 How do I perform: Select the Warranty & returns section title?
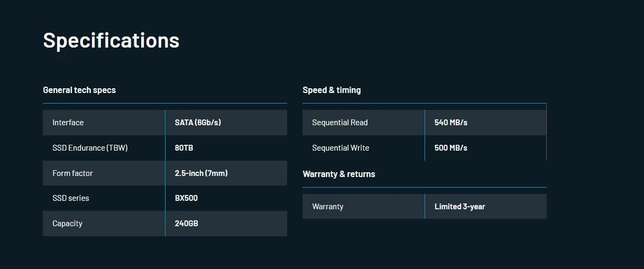339,174
